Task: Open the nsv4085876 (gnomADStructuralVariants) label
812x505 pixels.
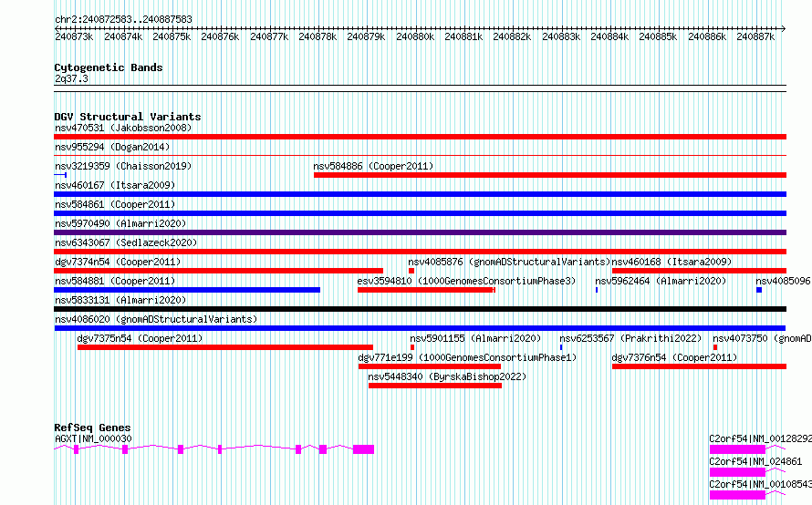Action: (510, 262)
